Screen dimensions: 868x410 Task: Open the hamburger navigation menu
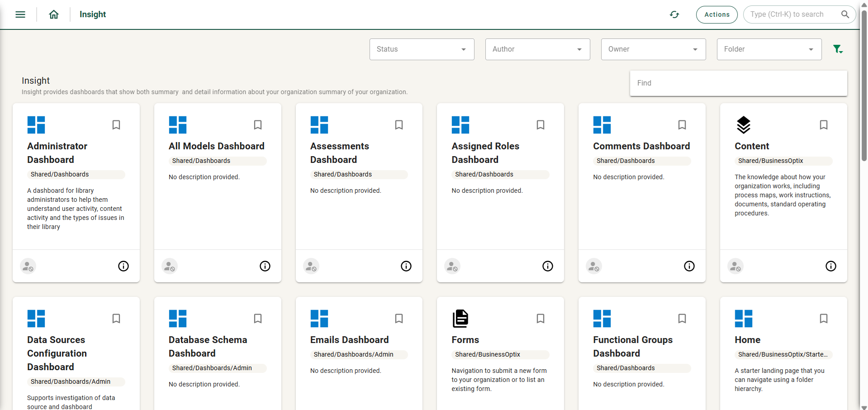click(x=20, y=14)
